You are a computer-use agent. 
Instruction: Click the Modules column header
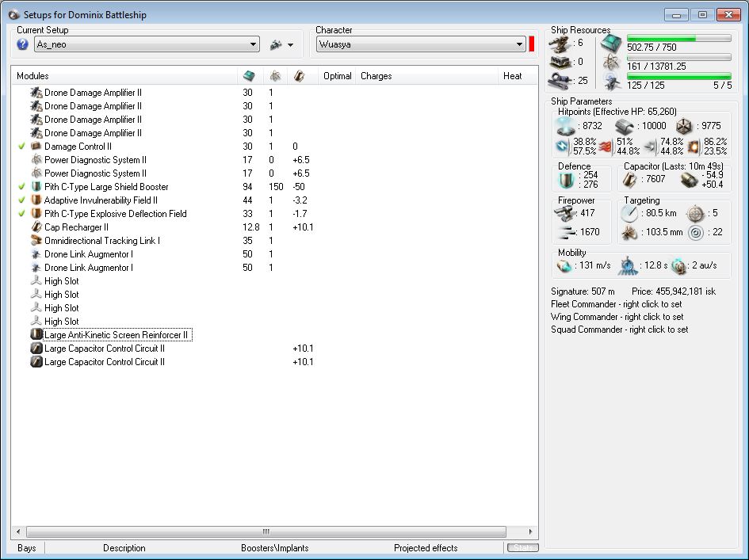(x=124, y=76)
